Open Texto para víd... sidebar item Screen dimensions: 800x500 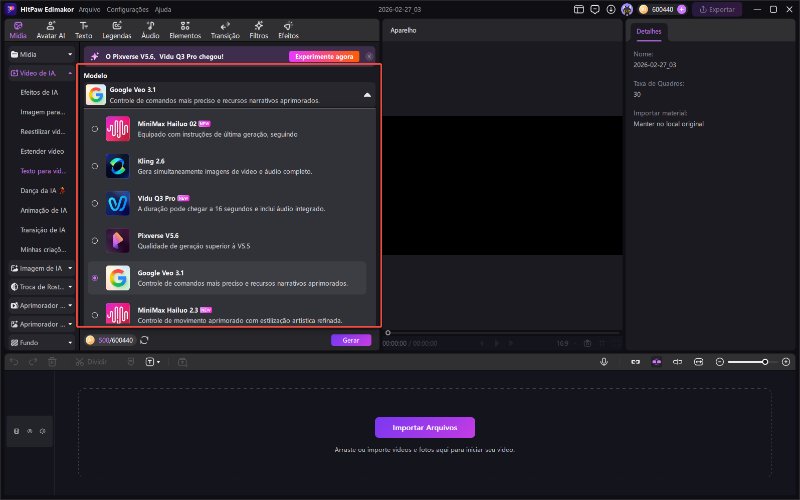click(x=43, y=171)
